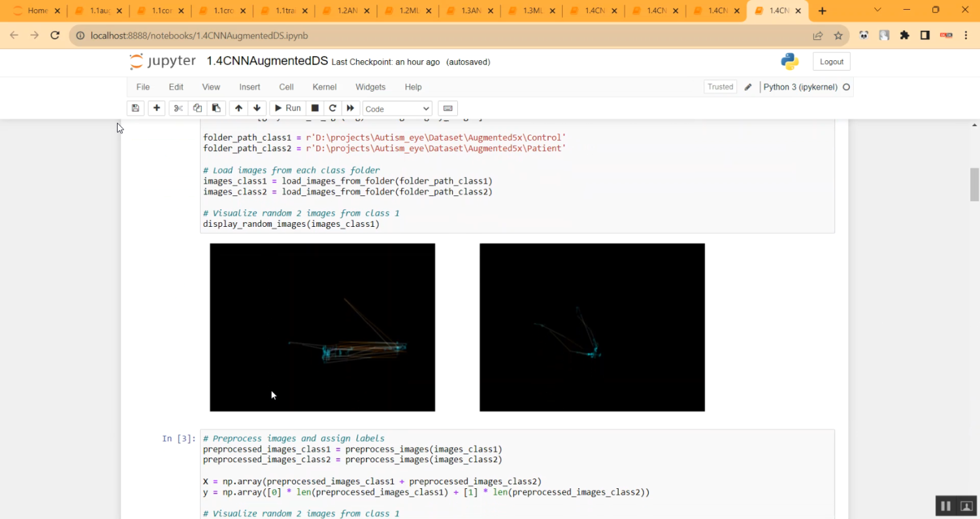Paste cells below using the clipboard icon
The image size is (980, 519).
click(x=216, y=109)
